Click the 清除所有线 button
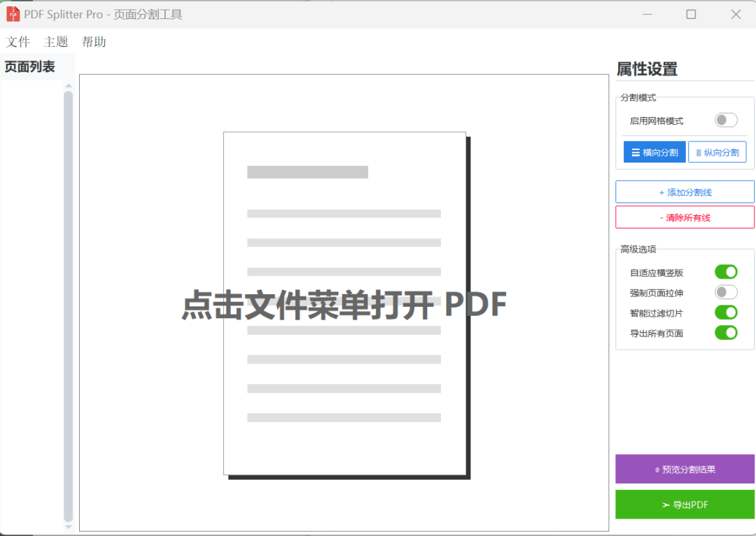The height and width of the screenshot is (536, 756). coord(685,217)
